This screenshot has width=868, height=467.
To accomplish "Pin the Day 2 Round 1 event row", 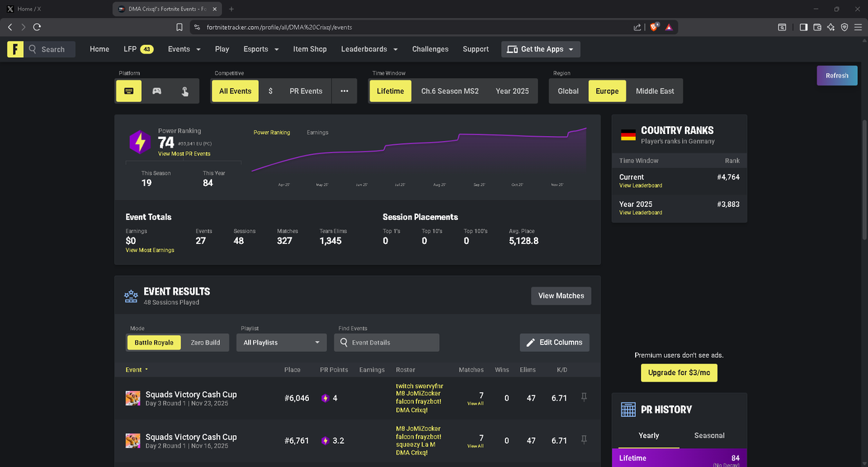I will (584, 439).
